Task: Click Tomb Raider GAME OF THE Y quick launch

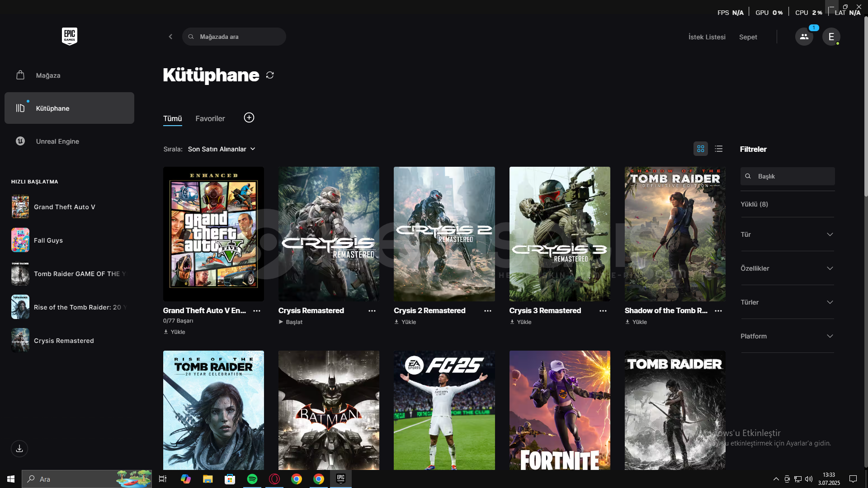Action: pyautogui.click(x=69, y=274)
